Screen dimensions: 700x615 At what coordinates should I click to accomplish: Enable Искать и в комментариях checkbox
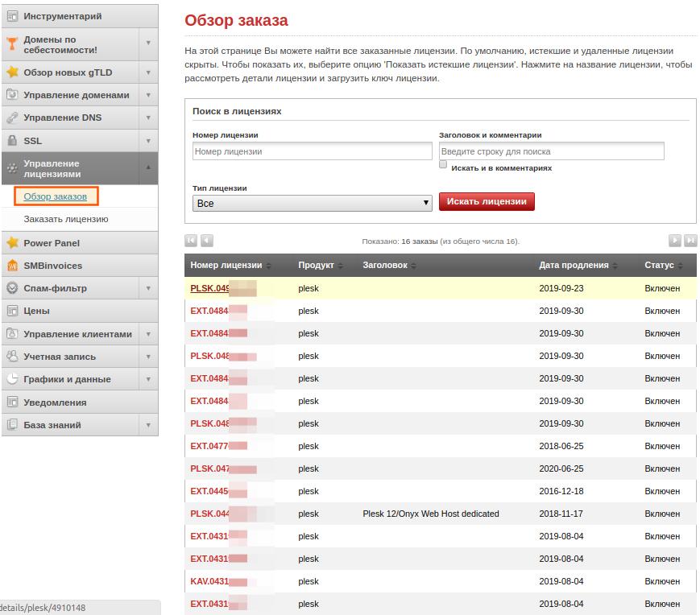click(x=443, y=164)
